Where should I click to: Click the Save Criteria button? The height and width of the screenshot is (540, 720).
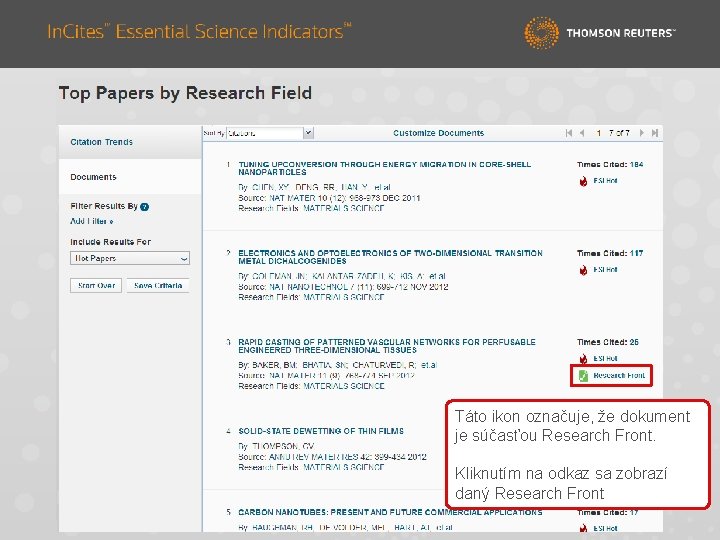[x=158, y=285]
